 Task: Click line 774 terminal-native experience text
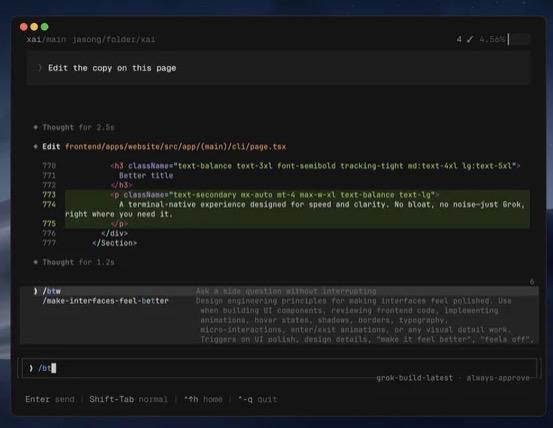[x=295, y=209]
